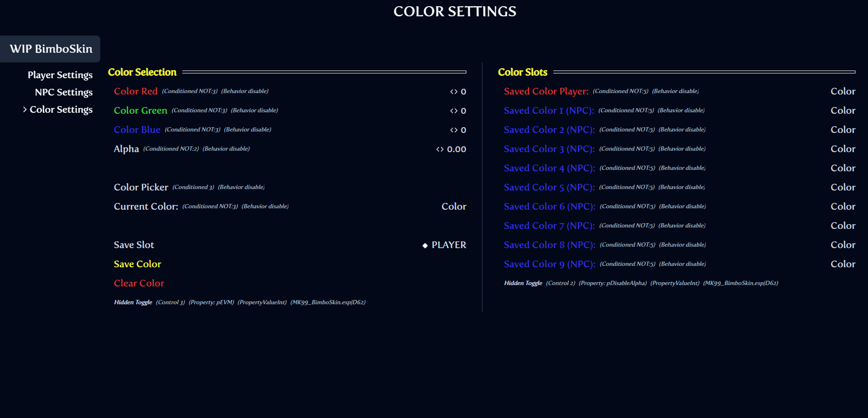The width and height of the screenshot is (868, 418).
Task: Click the Color Slots header
Action: click(523, 72)
